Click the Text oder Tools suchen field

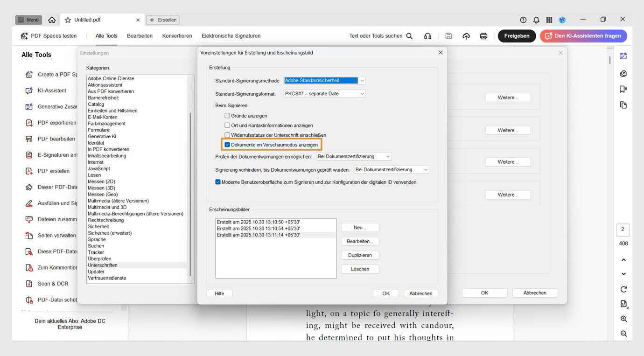tap(376, 36)
